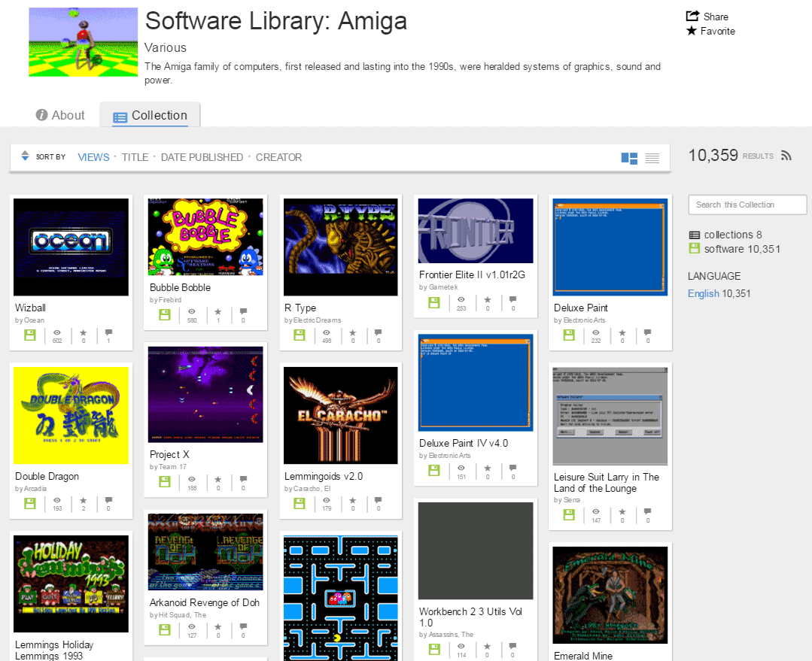Switch to tile grid view

(x=629, y=158)
